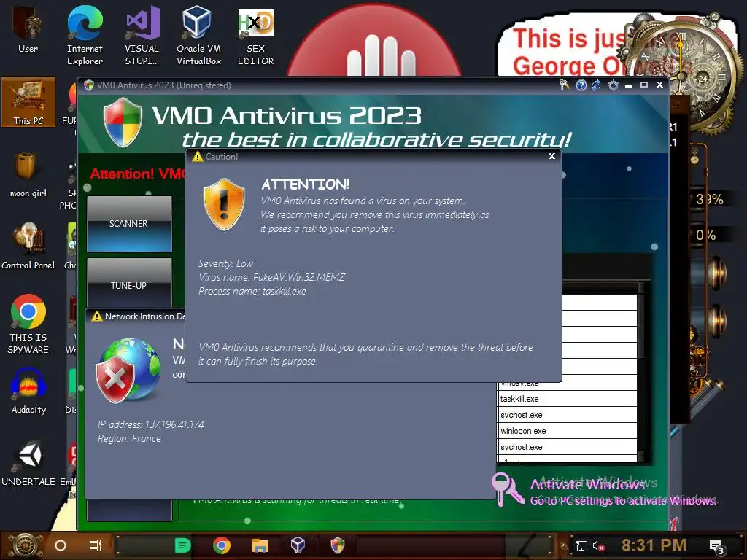Click the blue update arrows icon in VM0 title bar
The image size is (747, 560).
tap(596, 85)
